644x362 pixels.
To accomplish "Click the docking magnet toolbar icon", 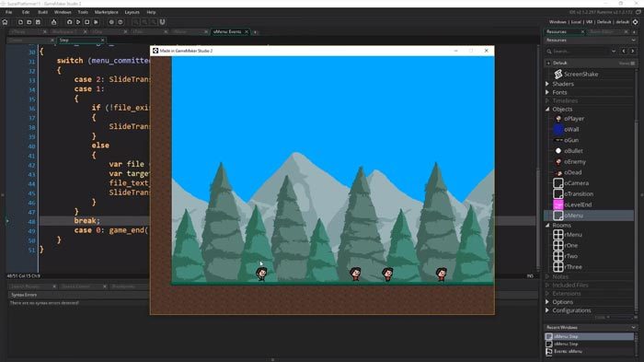I will (162, 22).
